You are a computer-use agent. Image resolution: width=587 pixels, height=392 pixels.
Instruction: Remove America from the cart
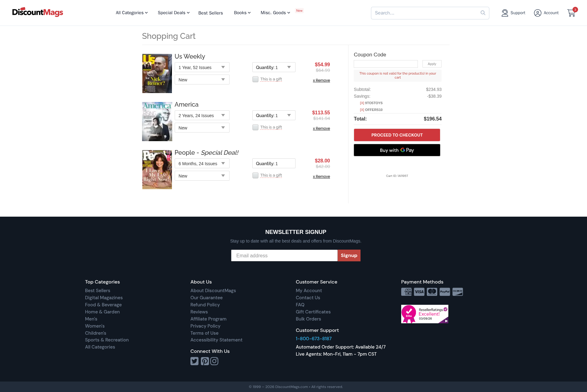click(321, 129)
